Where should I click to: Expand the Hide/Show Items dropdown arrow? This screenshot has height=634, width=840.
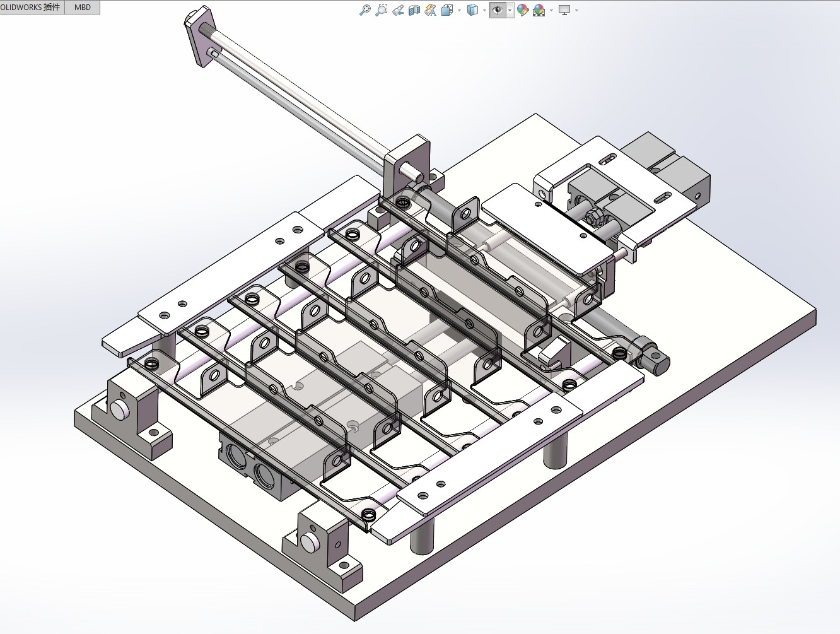pyautogui.click(x=510, y=10)
